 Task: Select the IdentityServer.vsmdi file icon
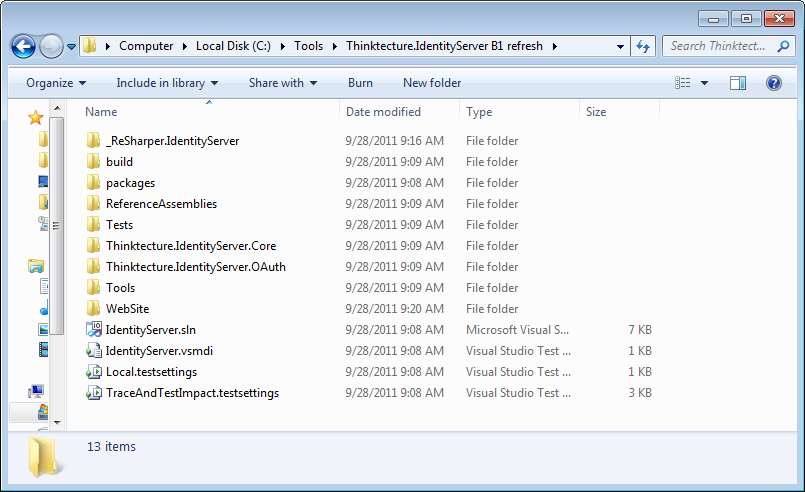click(93, 351)
